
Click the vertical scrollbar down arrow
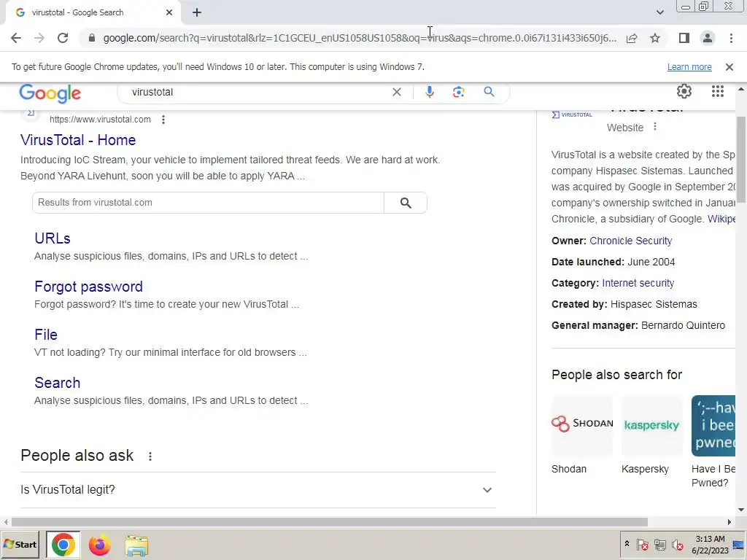741,510
